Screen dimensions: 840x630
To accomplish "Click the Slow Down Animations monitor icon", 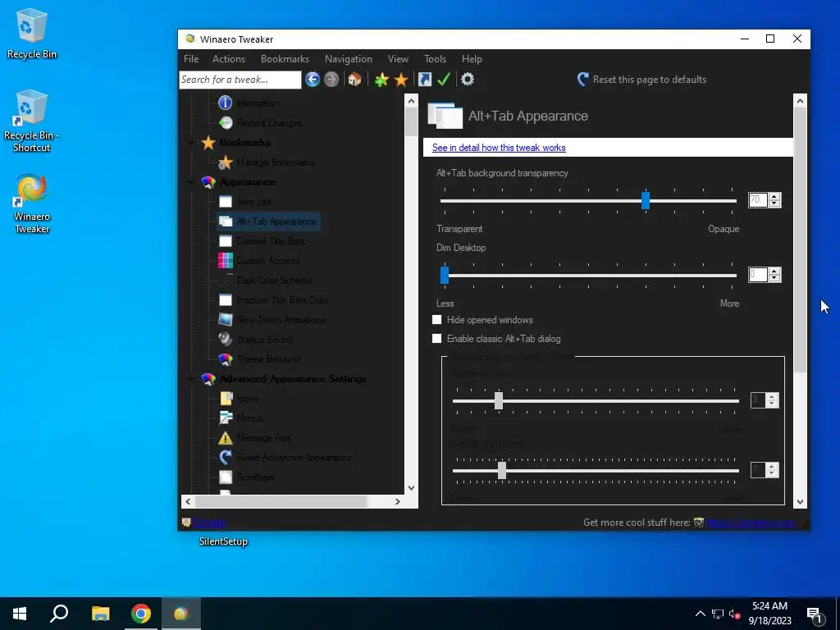I will coord(226,319).
